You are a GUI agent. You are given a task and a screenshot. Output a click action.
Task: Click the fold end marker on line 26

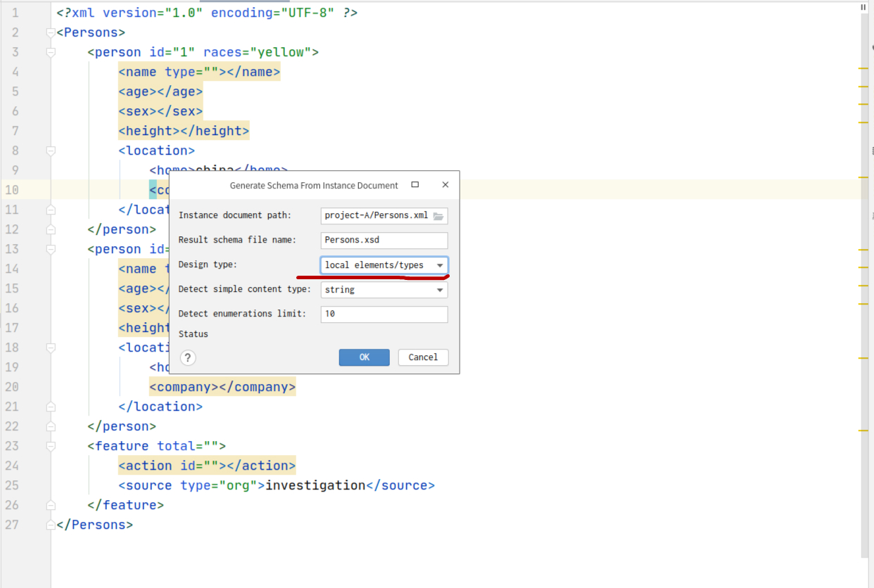pos(51,505)
